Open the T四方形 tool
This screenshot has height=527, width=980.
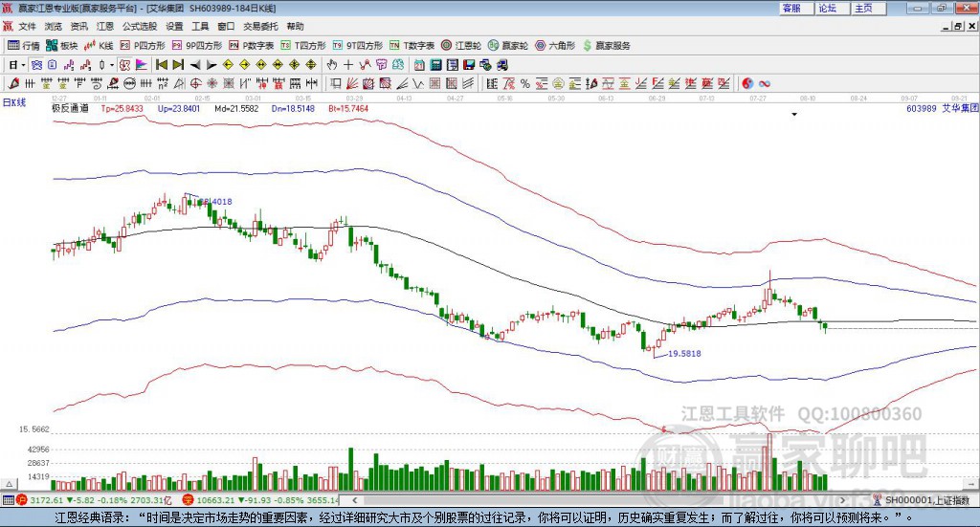pyautogui.click(x=303, y=46)
